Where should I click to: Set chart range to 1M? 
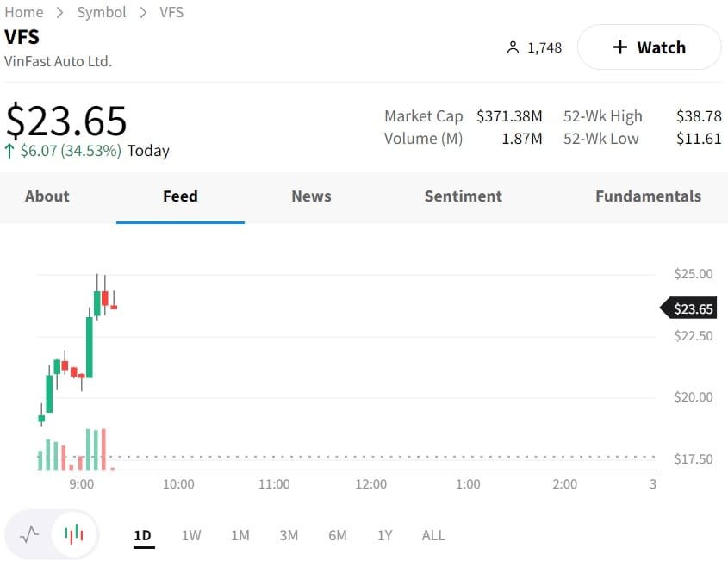[240, 535]
